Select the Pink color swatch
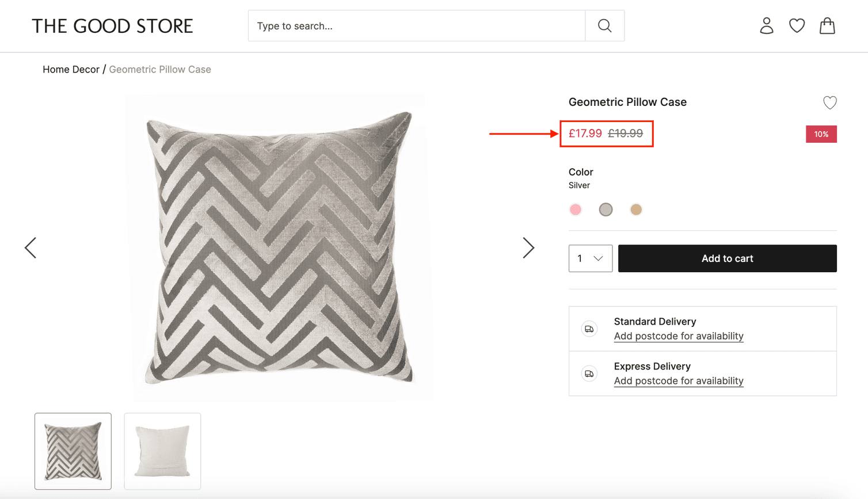The width and height of the screenshot is (868, 499). point(576,209)
